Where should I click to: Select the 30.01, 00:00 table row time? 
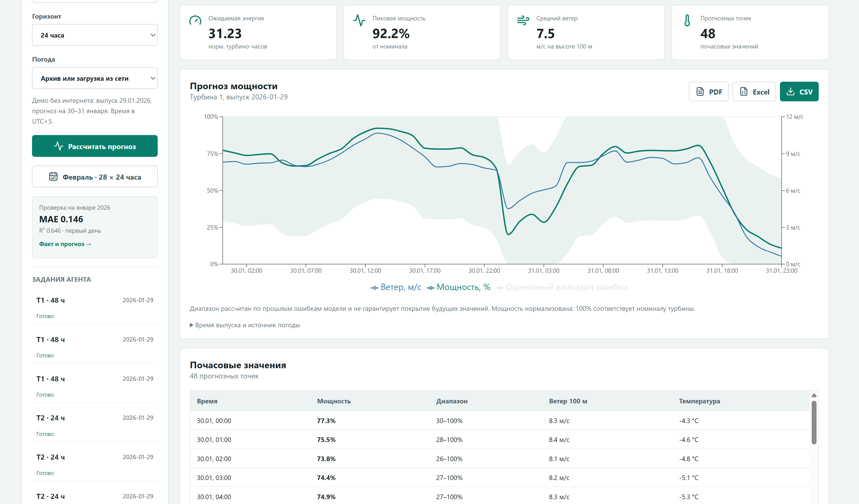pos(214,421)
